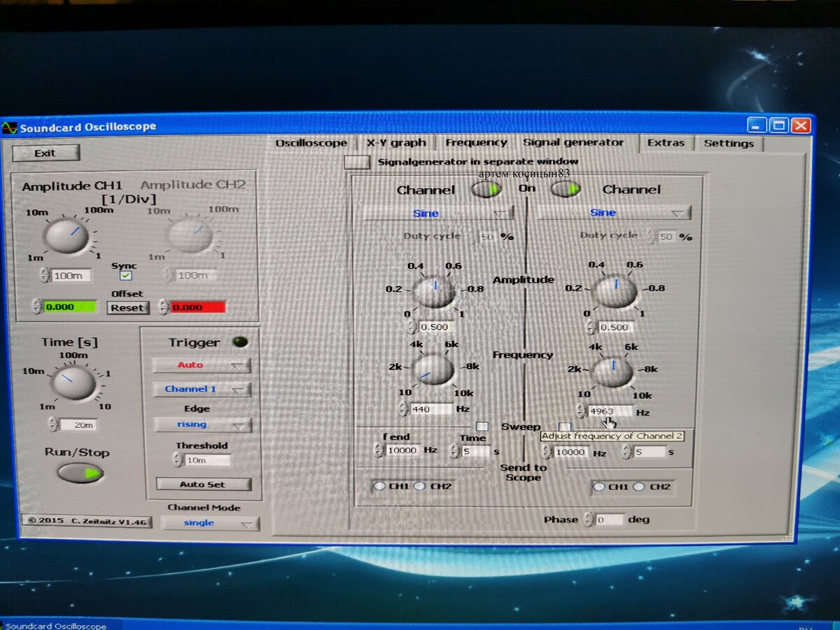Click the left Duty cycle 50 field

tap(488, 237)
